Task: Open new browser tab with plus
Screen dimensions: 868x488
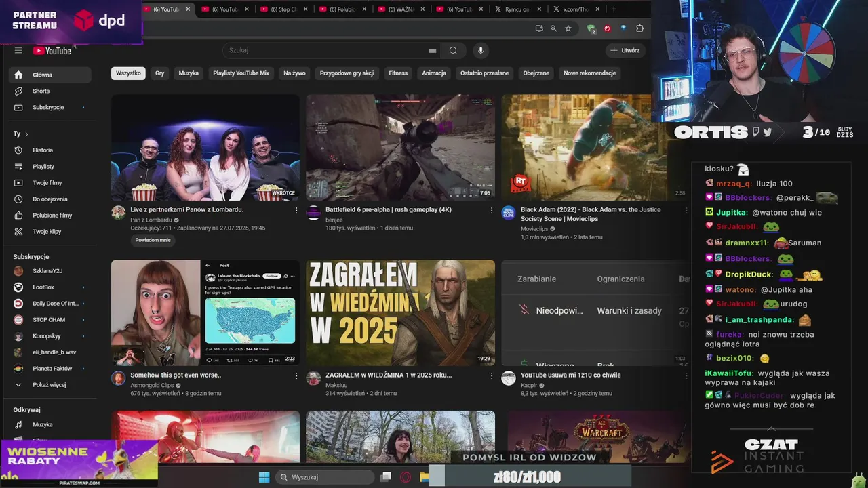Action: 614,9
